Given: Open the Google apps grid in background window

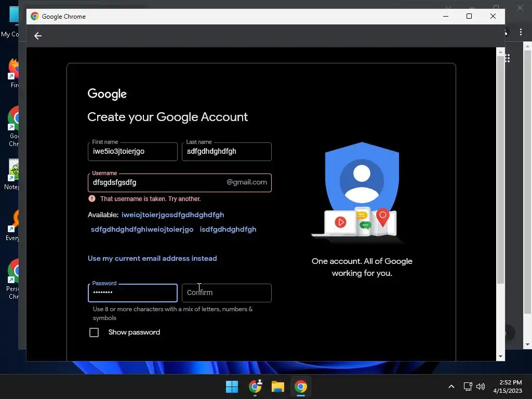Looking at the screenshot, I should click(x=507, y=58).
